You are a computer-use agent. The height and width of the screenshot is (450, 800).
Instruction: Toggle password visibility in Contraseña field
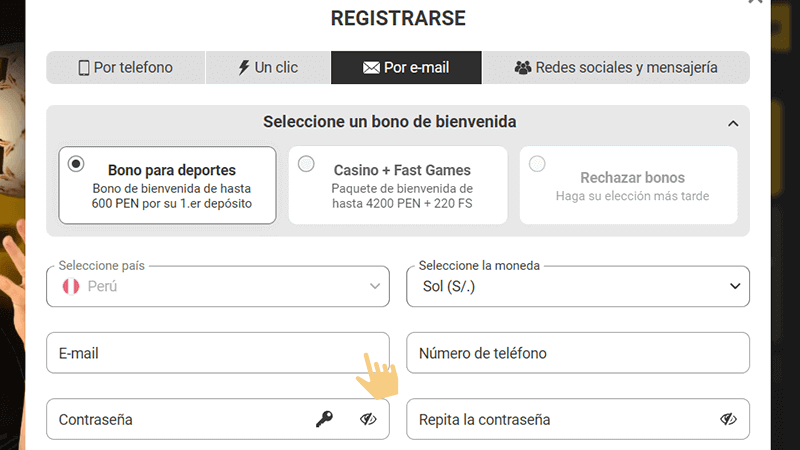point(368,420)
